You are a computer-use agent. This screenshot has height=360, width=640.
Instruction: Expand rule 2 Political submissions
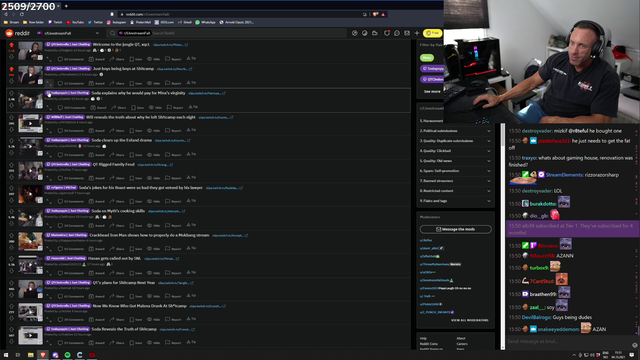tap(456, 131)
